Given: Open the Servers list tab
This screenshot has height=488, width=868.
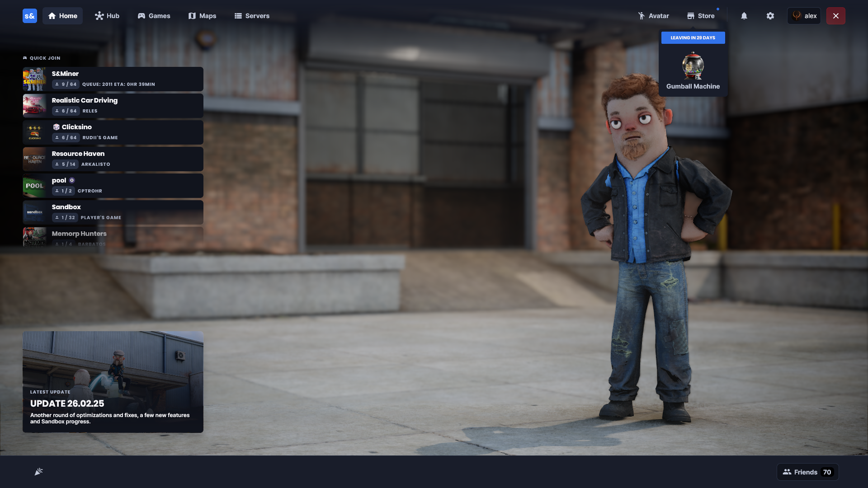Looking at the screenshot, I should click(x=252, y=16).
